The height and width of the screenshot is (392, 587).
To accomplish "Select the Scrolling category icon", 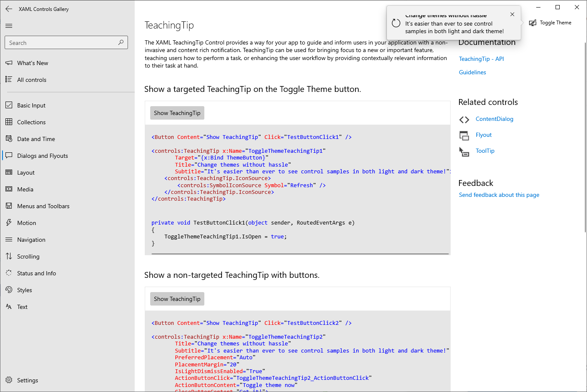I will 9,256.
